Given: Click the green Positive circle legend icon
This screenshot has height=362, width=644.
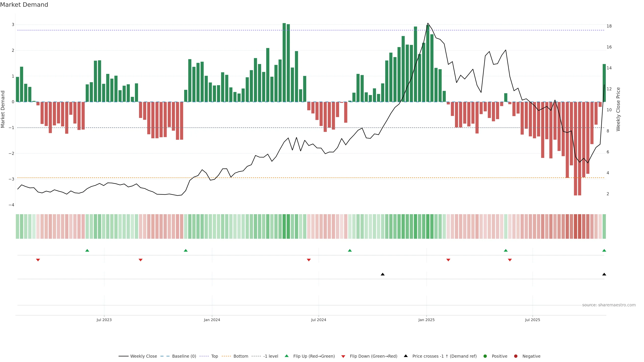Looking at the screenshot, I should click(485, 356).
